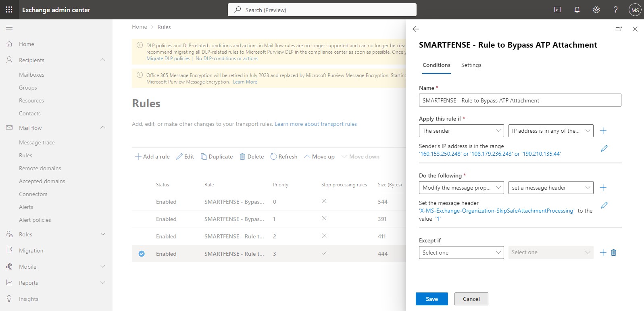Image resolution: width=644 pixels, height=311 pixels.
Task: Edit the sender IP address range pencil
Action: [604, 148]
